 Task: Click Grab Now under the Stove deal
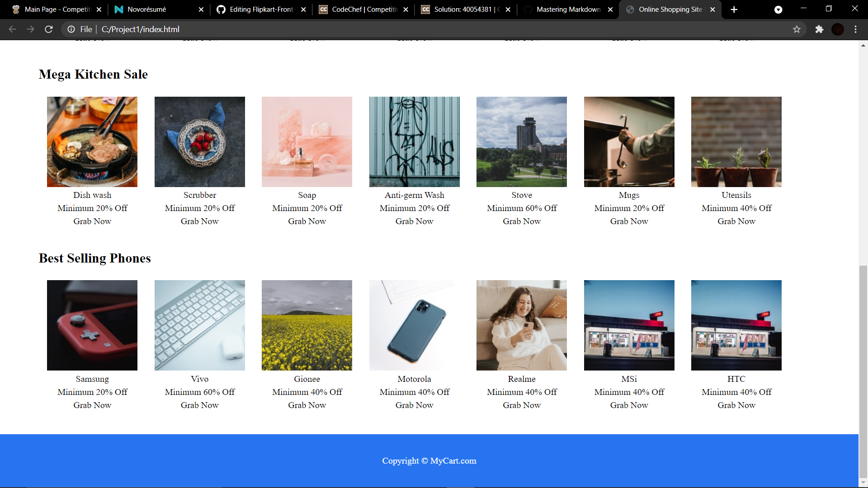coord(521,221)
